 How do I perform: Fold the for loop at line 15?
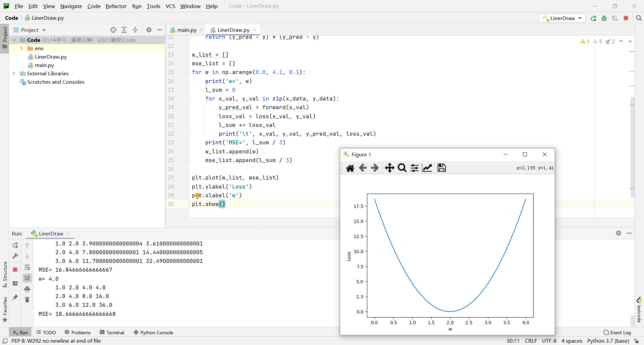189,72
